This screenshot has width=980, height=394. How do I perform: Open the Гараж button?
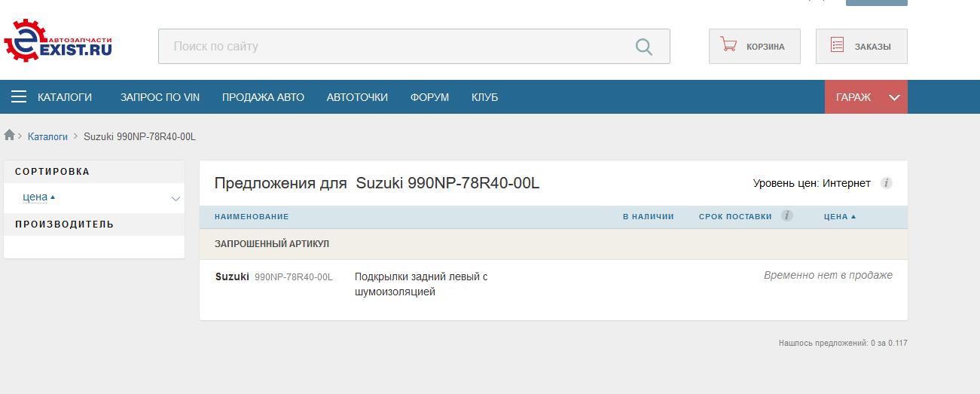pyautogui.click(x=866, y=97)
